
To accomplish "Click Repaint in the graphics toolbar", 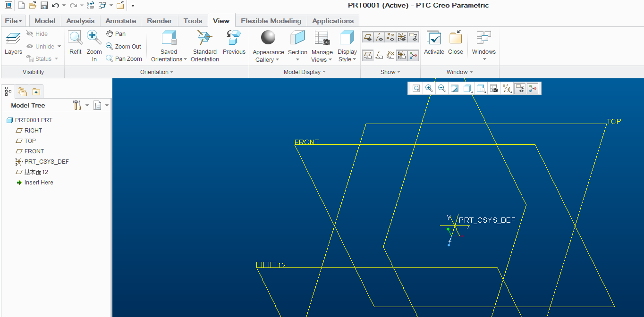I will 455,88.
